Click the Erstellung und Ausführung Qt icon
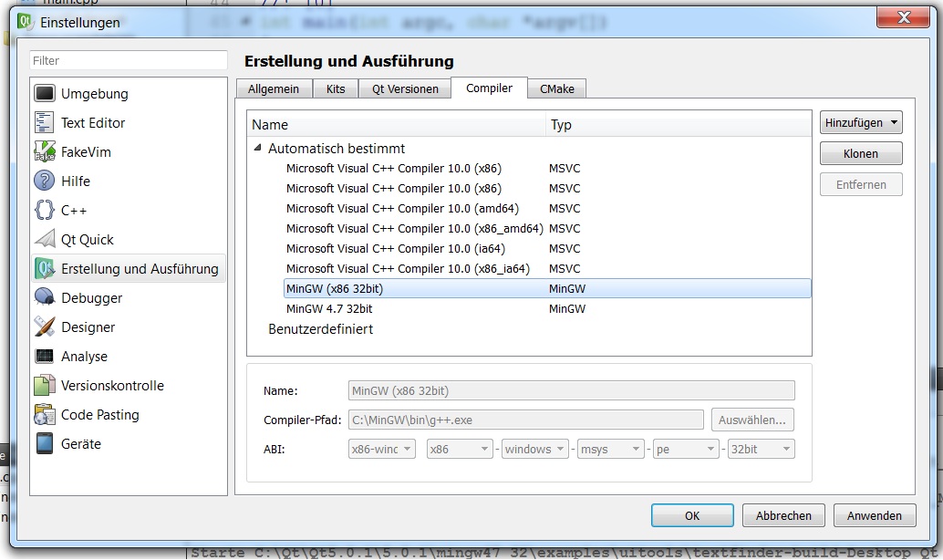The image size is (943, 560). [x=45, y=268]
